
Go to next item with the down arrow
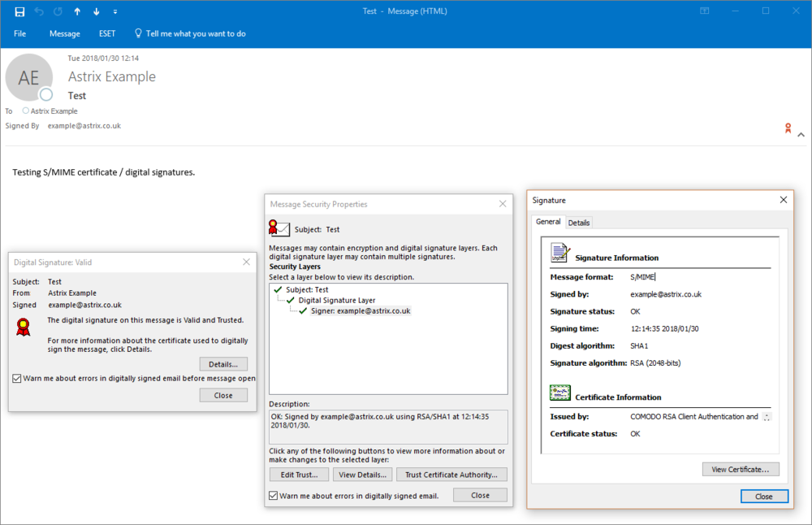97,11
